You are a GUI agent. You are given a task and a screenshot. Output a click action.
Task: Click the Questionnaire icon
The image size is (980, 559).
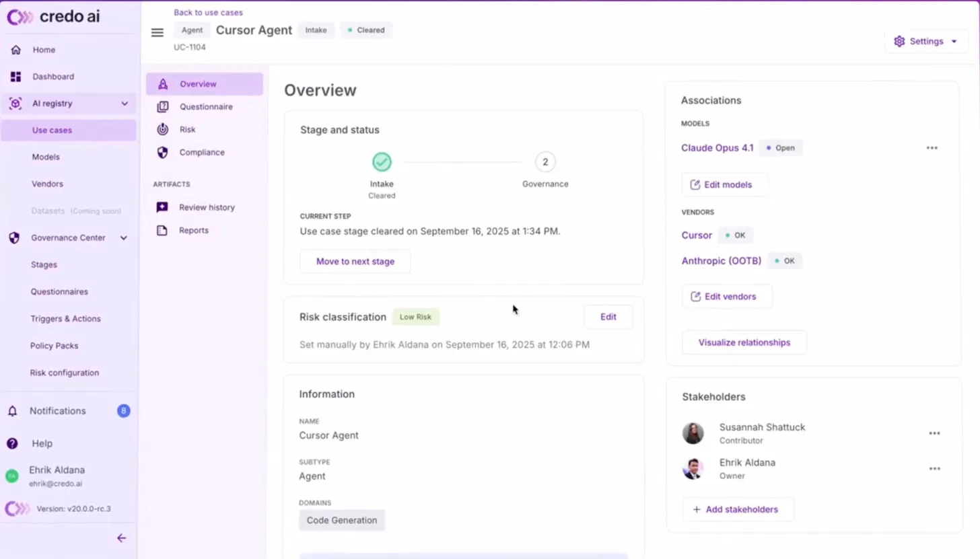pyautogui.click(x=162, y=107)
